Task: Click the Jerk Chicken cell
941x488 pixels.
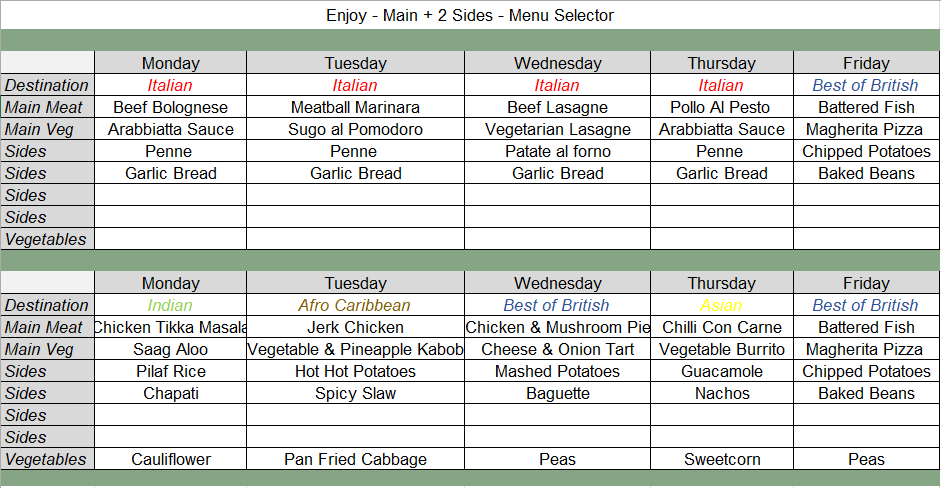Action: coord(355,327)
